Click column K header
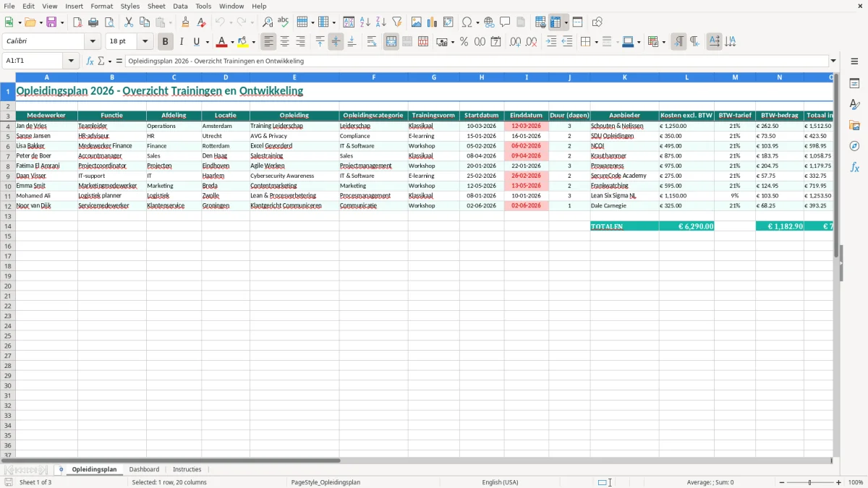Screen dimensions: 868x488 click(x=624, y=77)
